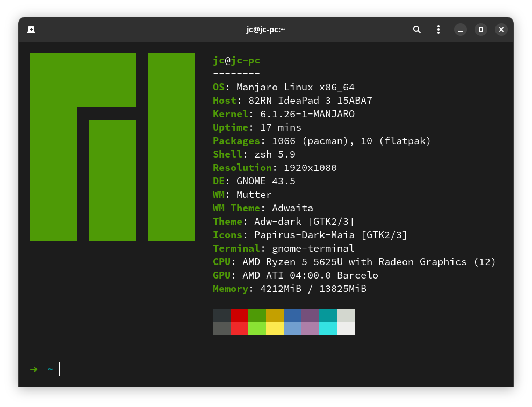Screen dimensions: 532x407
Task: Click the OS line Manjaro Linux x86_64
Action: [284, 87]
